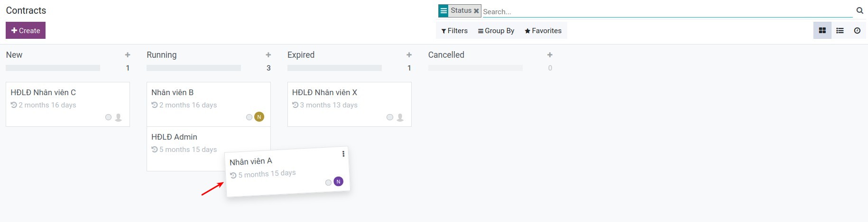Remove the Status group filter tag

coord(476,11)
